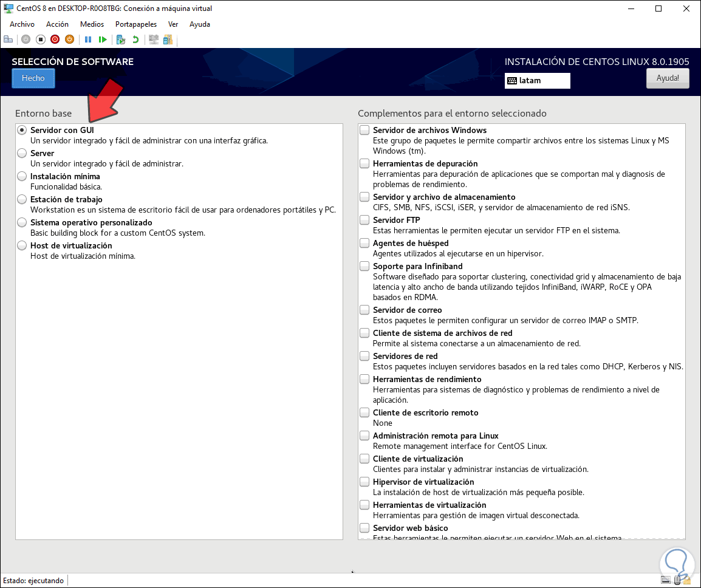Viewport: 701px width, 588px height.
Task: Click the latam keyboard layout field
Action: click(538, 81)
